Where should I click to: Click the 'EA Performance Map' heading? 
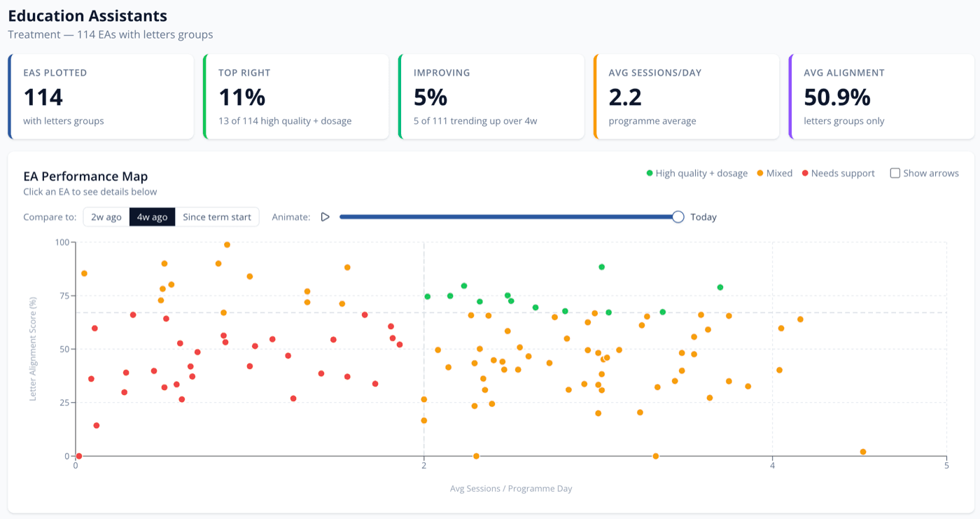(x=85, y=177)
